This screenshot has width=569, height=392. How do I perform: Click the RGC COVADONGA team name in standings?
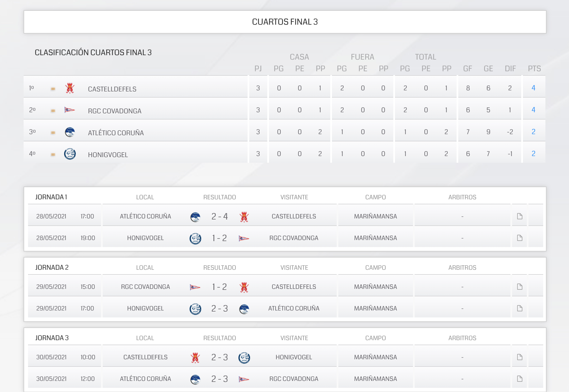(115, 111)
